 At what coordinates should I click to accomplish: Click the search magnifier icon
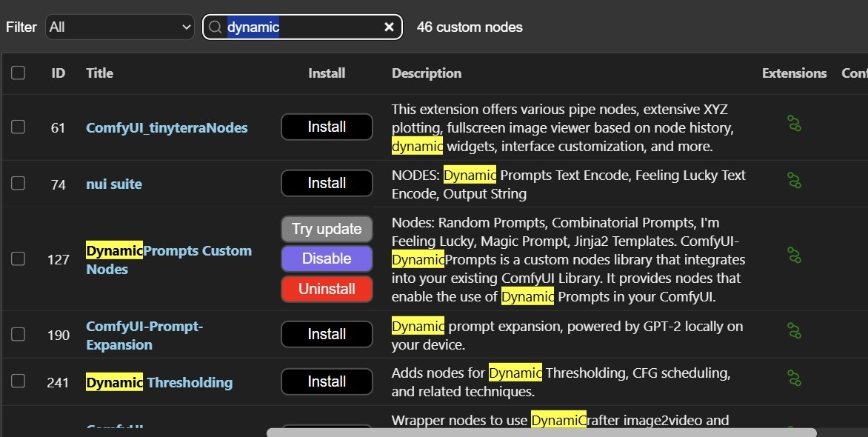click(216, 27)
